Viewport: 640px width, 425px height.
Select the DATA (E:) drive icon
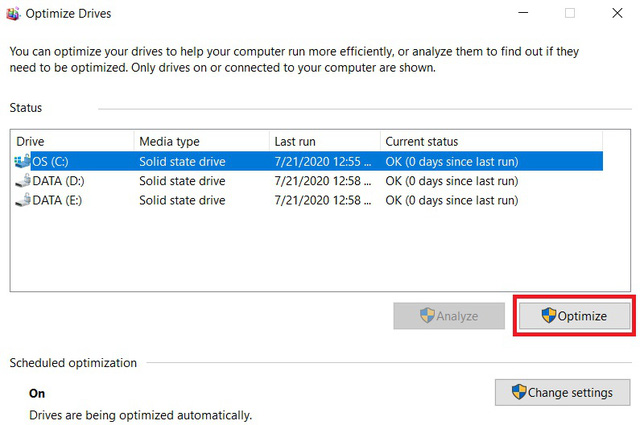click(x=23, y=200)
